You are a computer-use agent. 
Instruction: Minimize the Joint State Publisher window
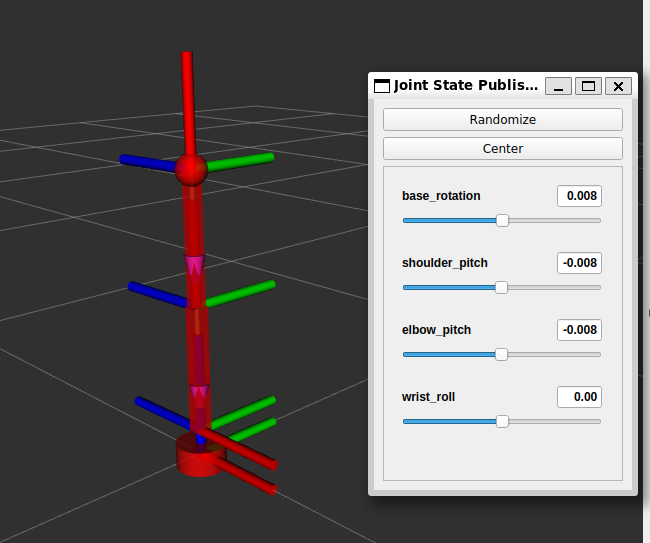[x=558, y=86]
